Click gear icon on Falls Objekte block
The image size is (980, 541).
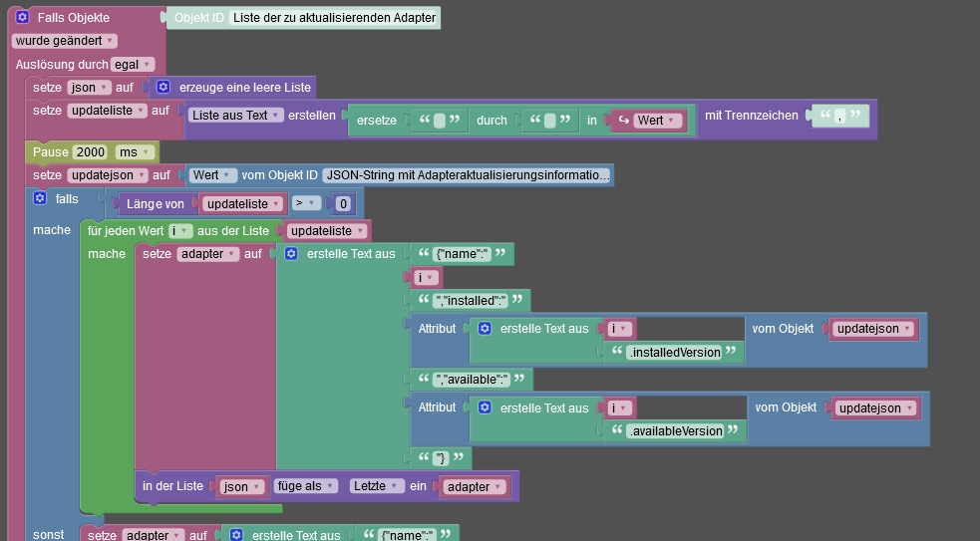(22, 18)
